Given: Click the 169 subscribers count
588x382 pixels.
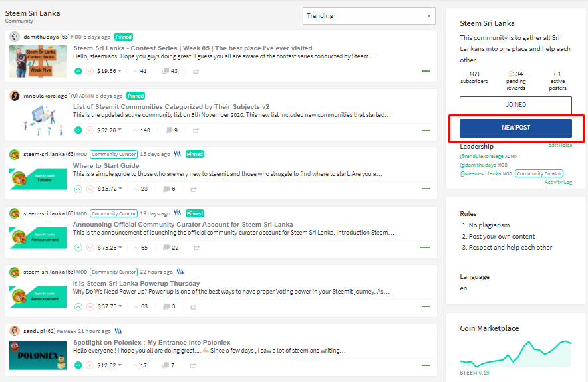Looking at the screenshot, I should tap(474, 77).
